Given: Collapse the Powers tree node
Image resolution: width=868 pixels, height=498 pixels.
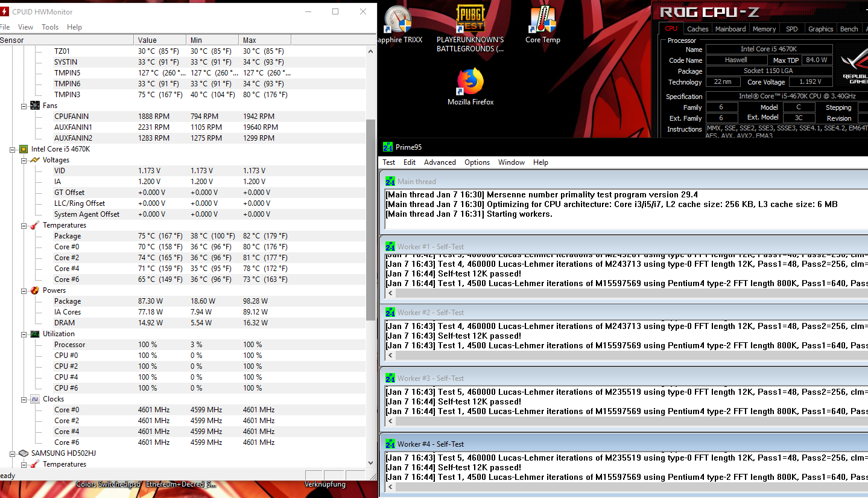Looking at the screenshot, I should click(x=24, y=290).
